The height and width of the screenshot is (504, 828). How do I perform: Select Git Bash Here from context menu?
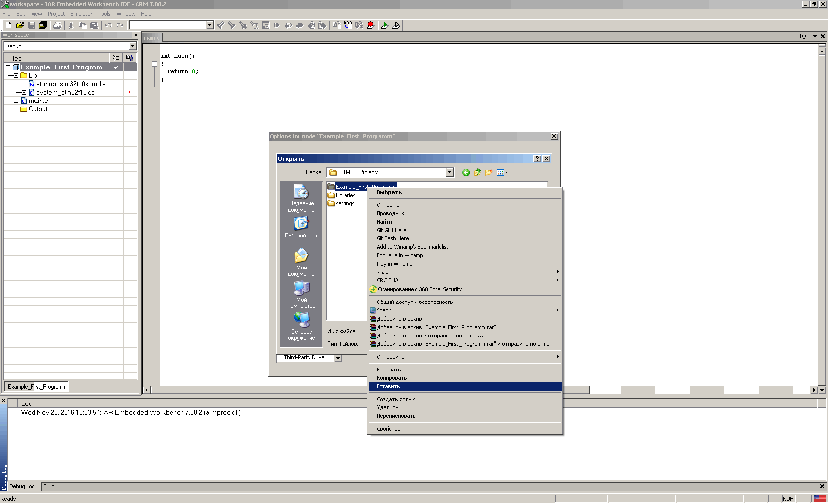(x=392, y=238)
